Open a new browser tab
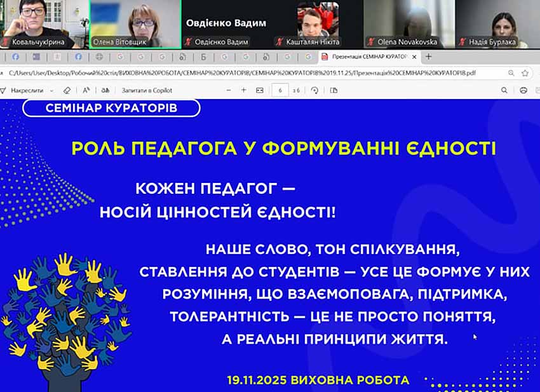The image size is (540, 392). click(x=429, y=57)
